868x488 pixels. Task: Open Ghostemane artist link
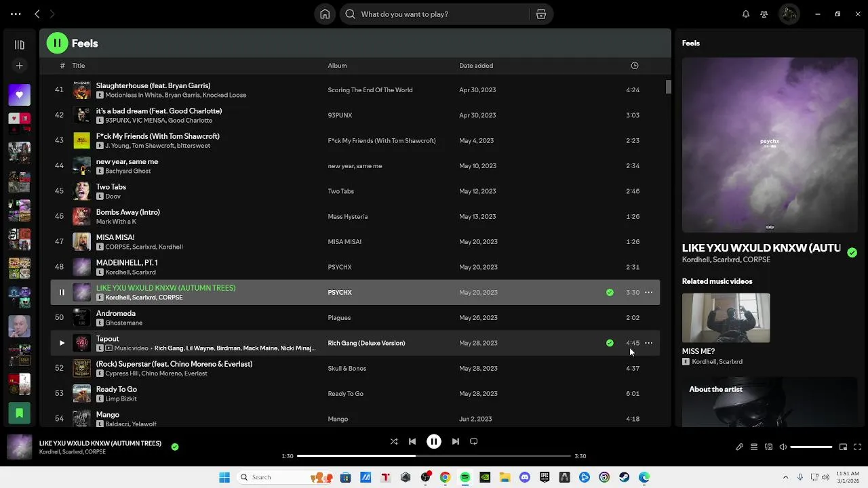coord(123,323)
